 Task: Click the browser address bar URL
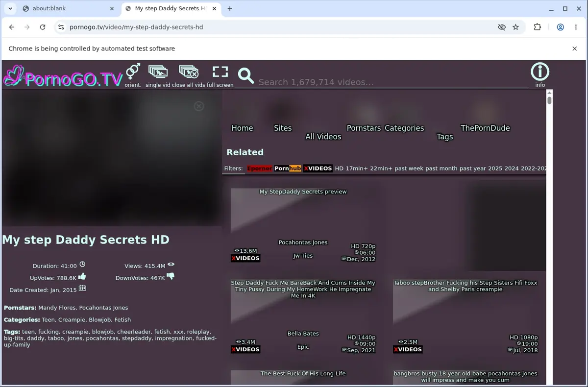pyautogui.click(x=136, y=27)
